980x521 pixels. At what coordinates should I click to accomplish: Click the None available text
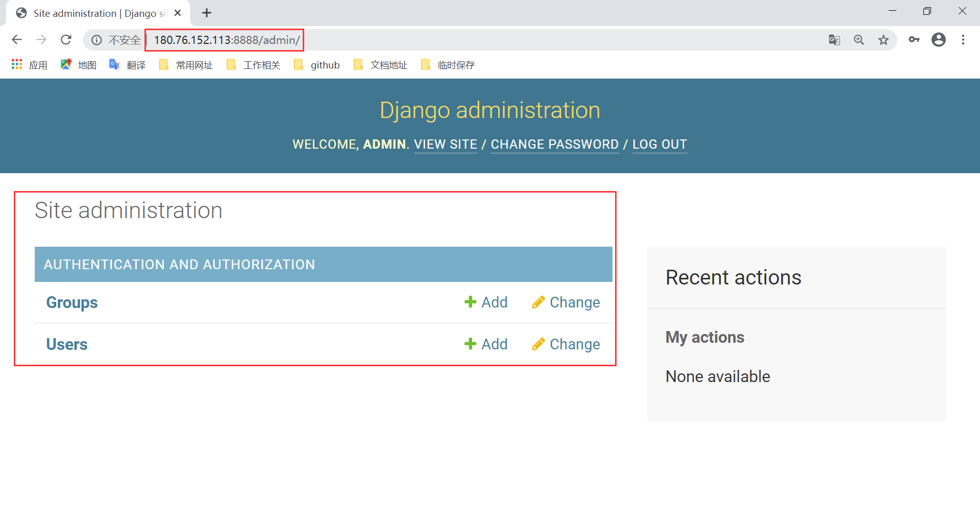pyautogui.click(x=718, y=376)
